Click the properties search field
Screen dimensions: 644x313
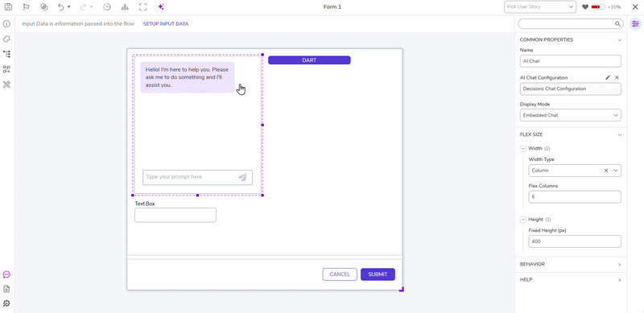(570, 24)
